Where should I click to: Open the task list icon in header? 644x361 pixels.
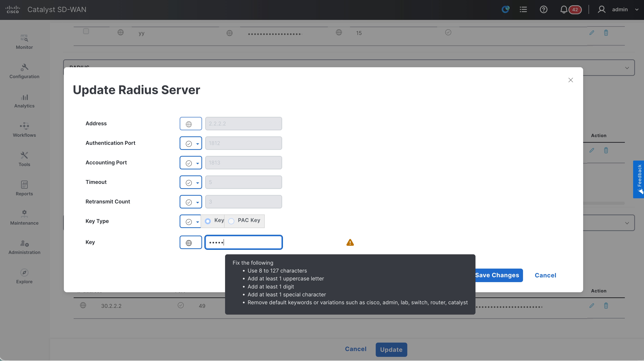point(523,10)
